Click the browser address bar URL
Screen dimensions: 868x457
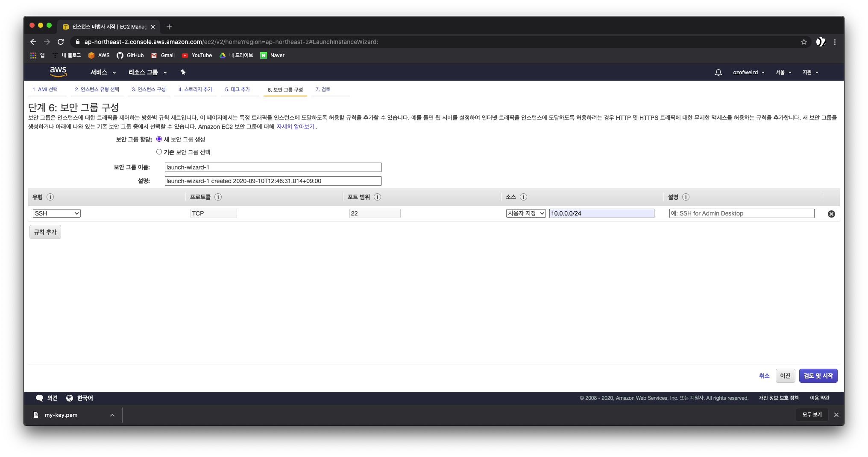[x=231, y=42]
